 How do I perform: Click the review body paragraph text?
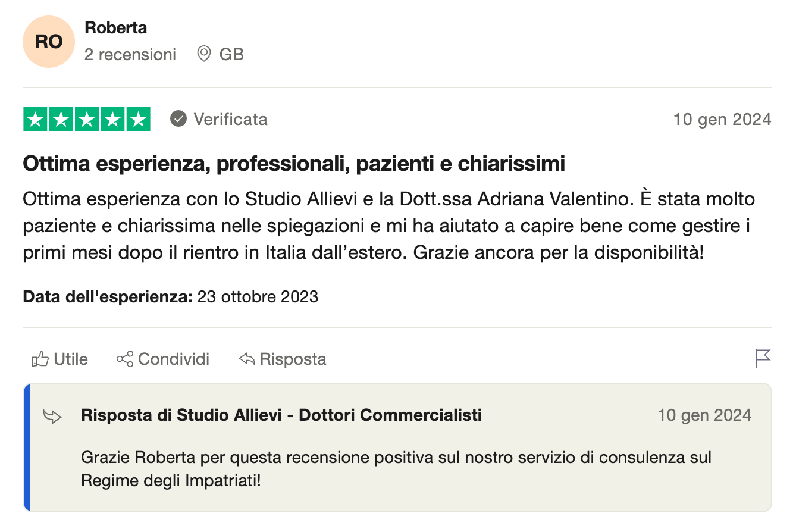(x=388, y=226)
